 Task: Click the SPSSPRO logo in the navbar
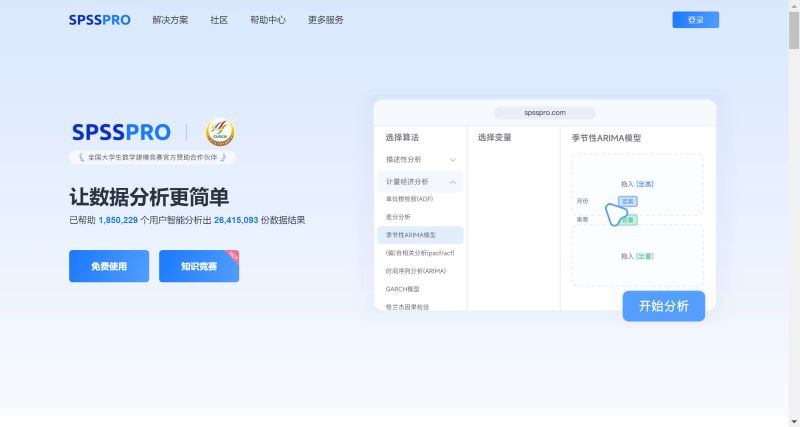pos(99,20)
